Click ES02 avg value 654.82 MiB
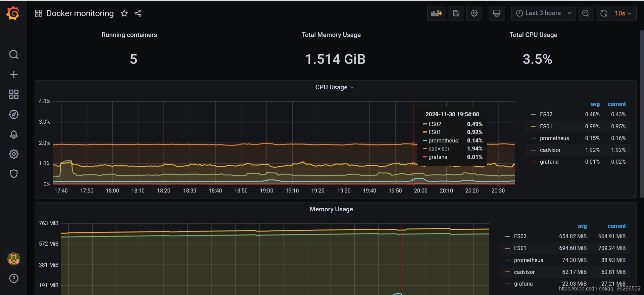This screenshot has height=295, width=644. (x=573, y=237)
